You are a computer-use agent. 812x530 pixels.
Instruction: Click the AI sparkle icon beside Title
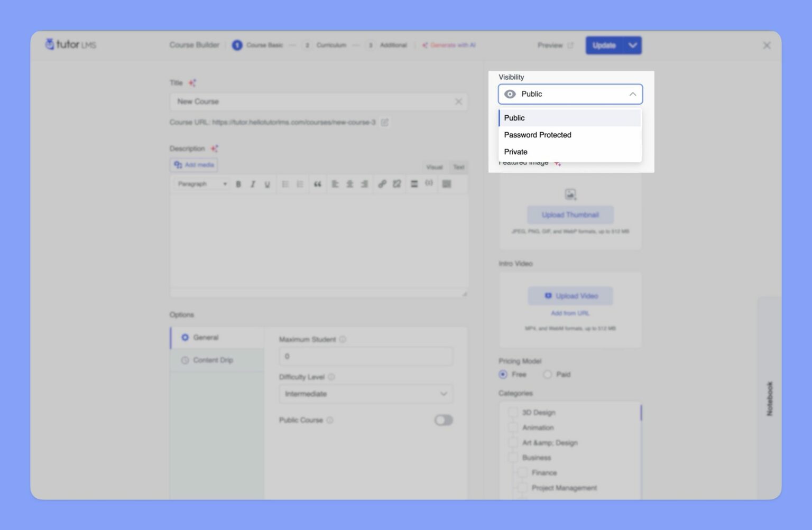point(192,83)
